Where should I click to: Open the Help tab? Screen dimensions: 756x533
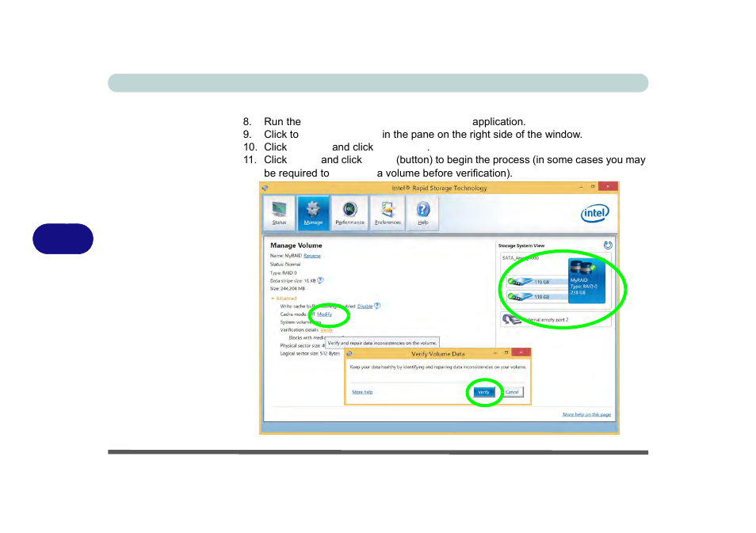(423, 213)
